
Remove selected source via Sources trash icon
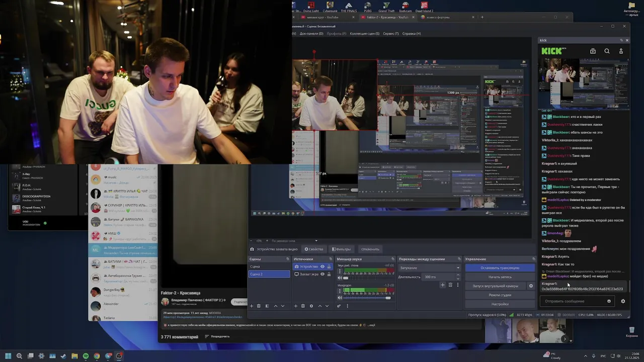coord(303,306)
